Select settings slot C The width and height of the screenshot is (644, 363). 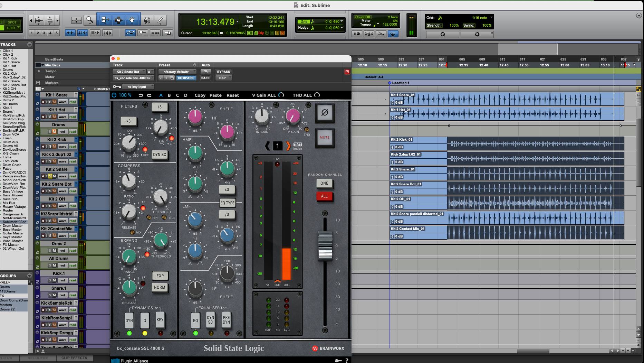coord(177,95)
